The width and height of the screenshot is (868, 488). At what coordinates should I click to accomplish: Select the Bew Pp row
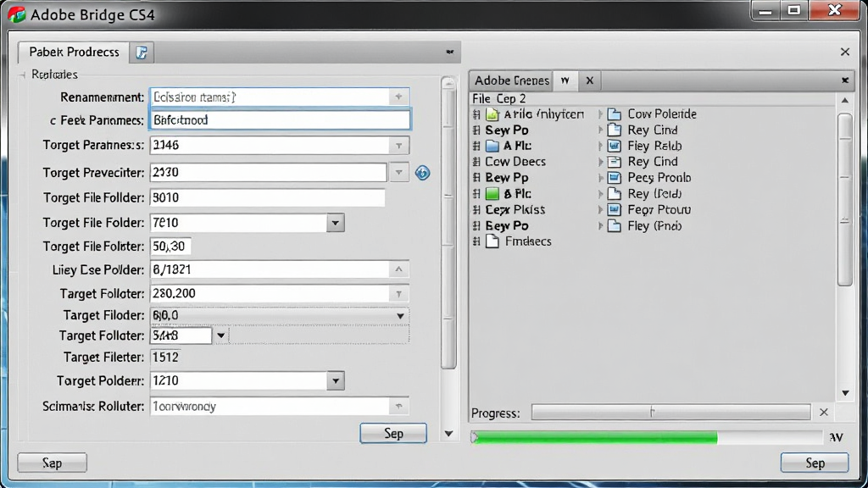(507, 178)
